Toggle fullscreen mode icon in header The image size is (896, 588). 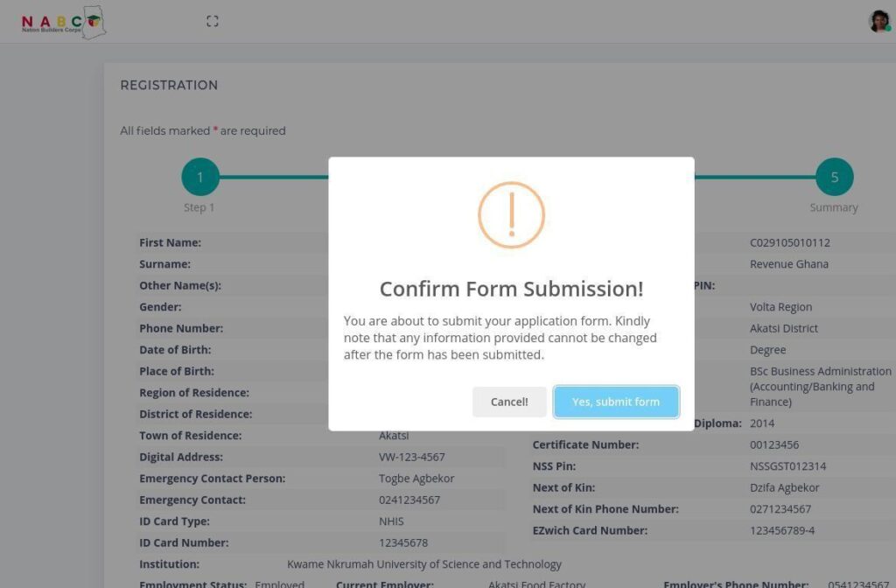(212, 21)
